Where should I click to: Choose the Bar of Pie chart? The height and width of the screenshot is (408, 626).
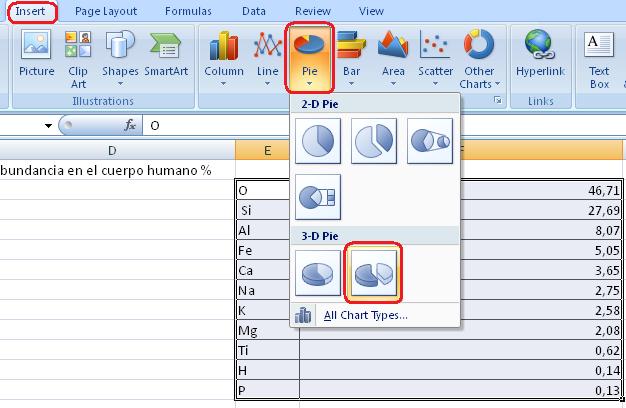(318, 197)
